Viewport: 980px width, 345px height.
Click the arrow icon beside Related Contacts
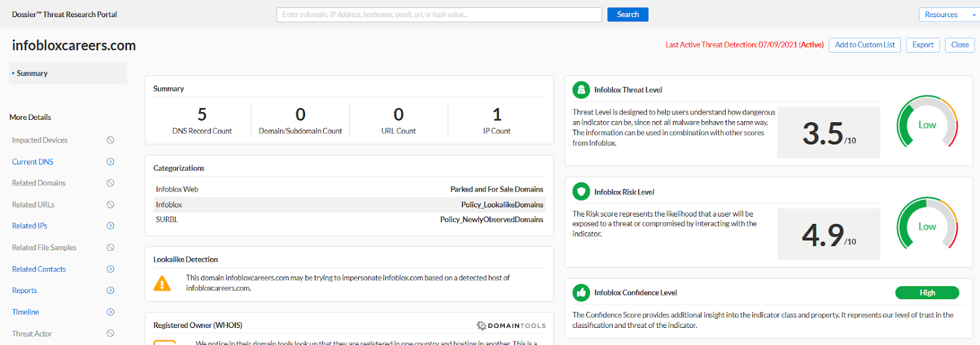110,269
